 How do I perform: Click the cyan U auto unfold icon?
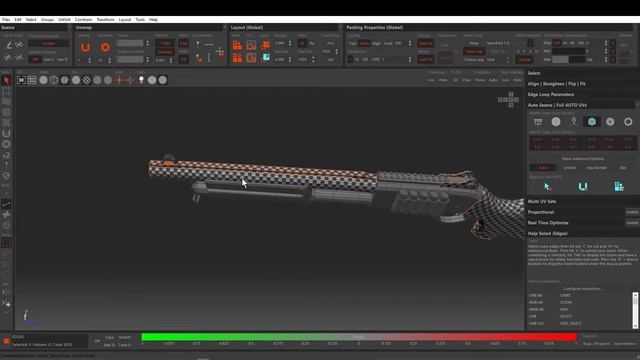point(583,187)
